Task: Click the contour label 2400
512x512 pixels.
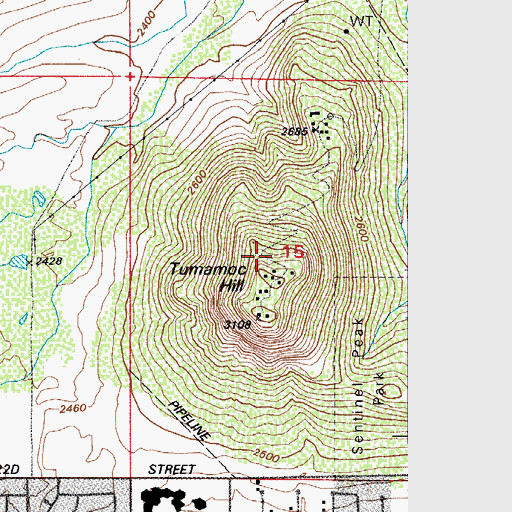Action: pyautogui.click(x=146, y=24)
